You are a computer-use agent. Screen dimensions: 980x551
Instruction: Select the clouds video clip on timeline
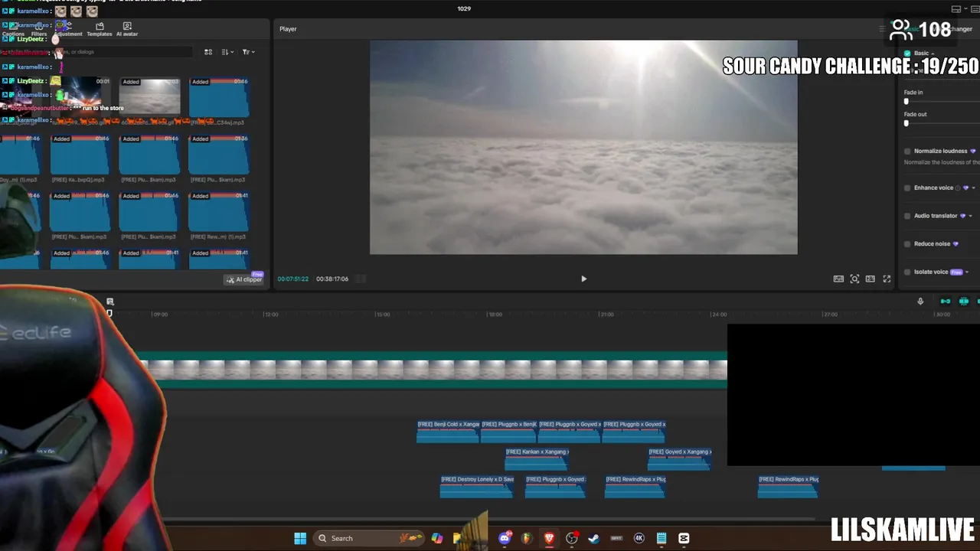pyautogui.click(x=433, y=370)
